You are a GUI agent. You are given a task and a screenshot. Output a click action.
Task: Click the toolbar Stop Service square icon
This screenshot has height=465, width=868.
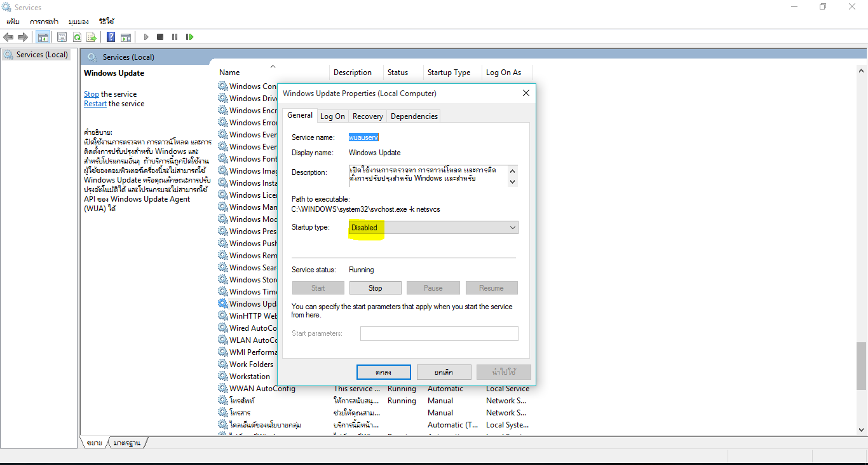coord(160,37)
